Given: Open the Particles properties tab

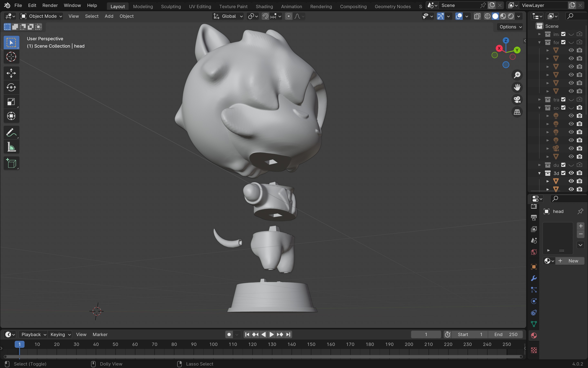Looking at the screenshot, I should (x=534, y=290).
